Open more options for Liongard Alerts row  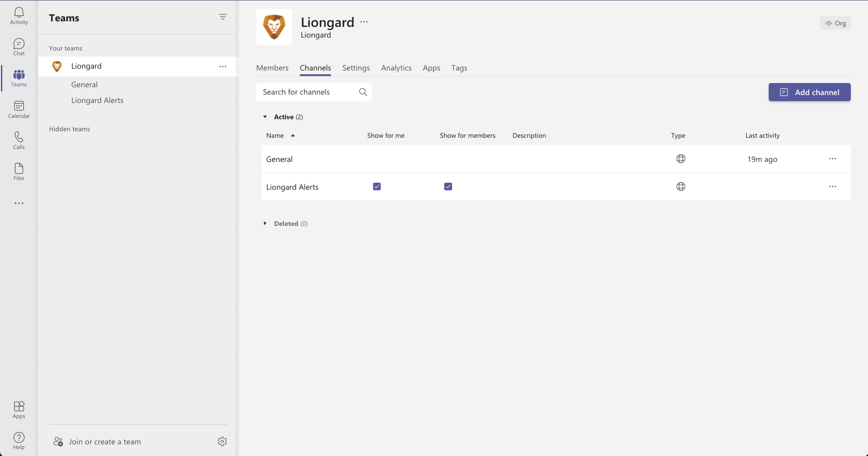coord(833,186)
